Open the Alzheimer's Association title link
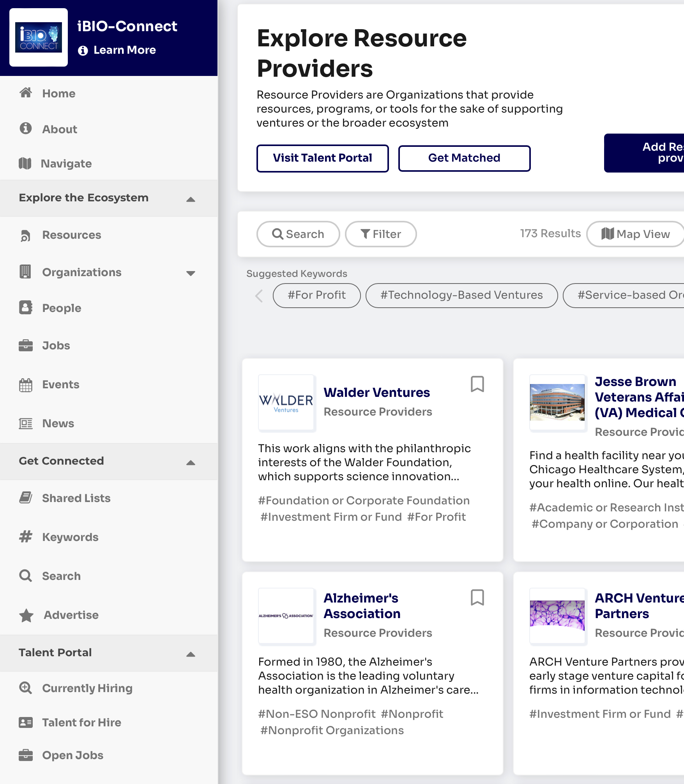 pos(362,606)
